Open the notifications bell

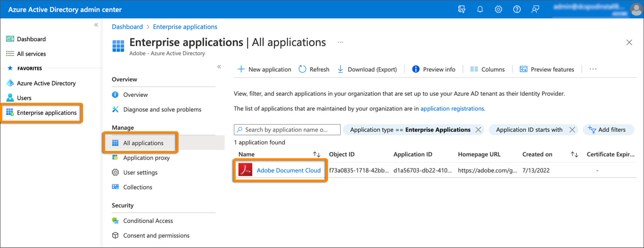point(480,9)
